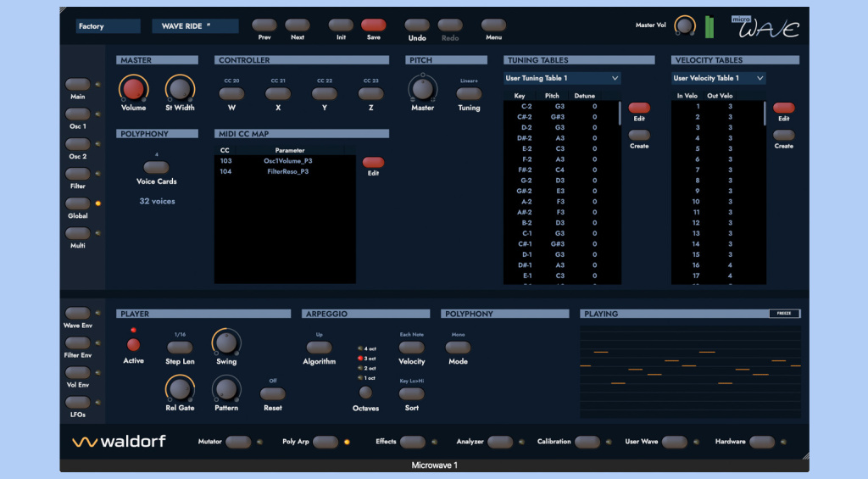
Task: Open the Voice Cards selector
Action: [156, 167]
